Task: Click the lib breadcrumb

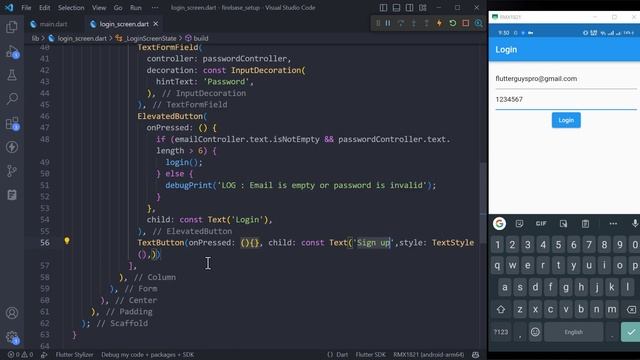Action: tap(36, 38)
